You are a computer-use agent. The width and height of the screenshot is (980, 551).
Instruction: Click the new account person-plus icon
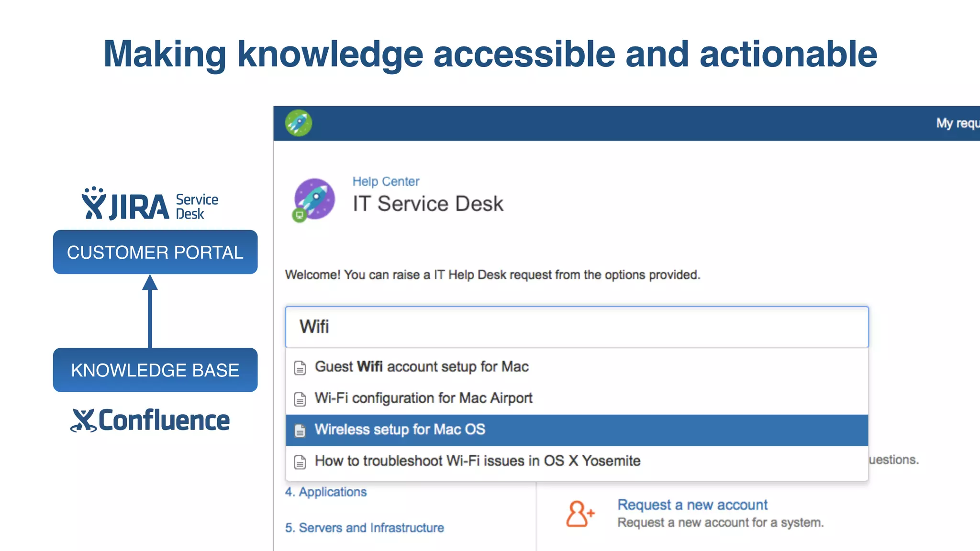coord(580,514)
